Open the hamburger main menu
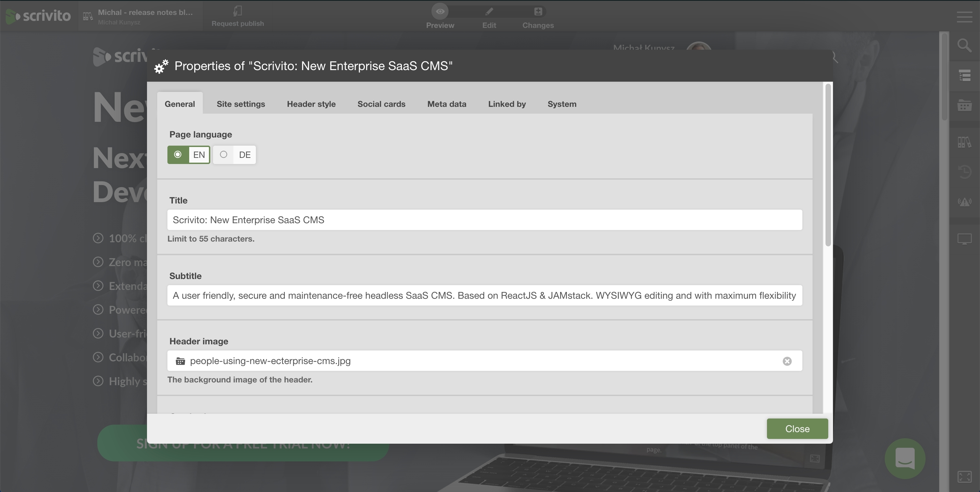980x492 pixels. (964, 17)
